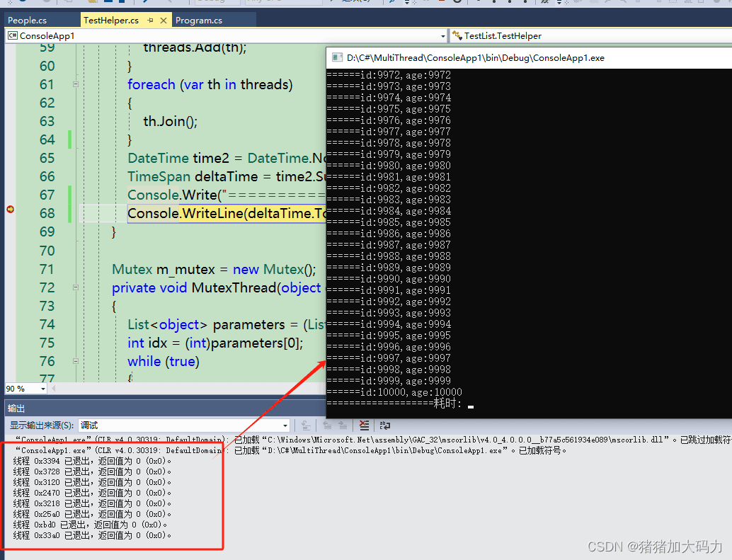The width and height of the screenshot is (732, 560).
Task: Select the TestHelper.cs tab
Action: 111,21
